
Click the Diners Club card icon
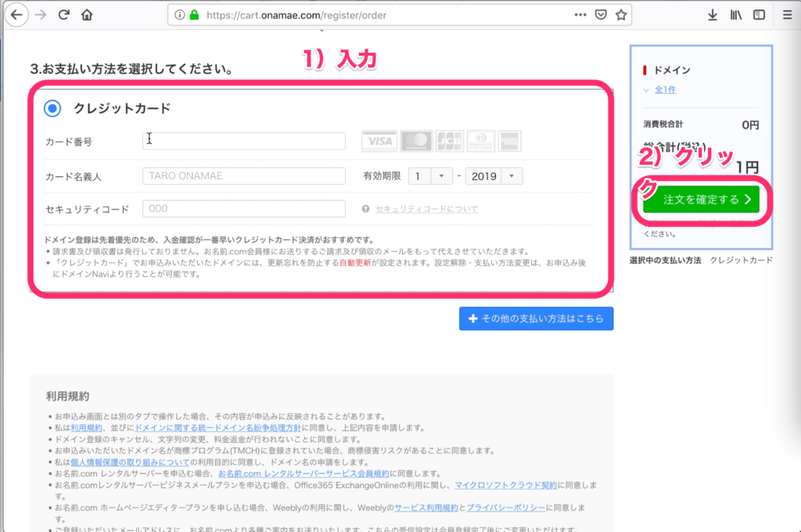click(x=480, y=141)
